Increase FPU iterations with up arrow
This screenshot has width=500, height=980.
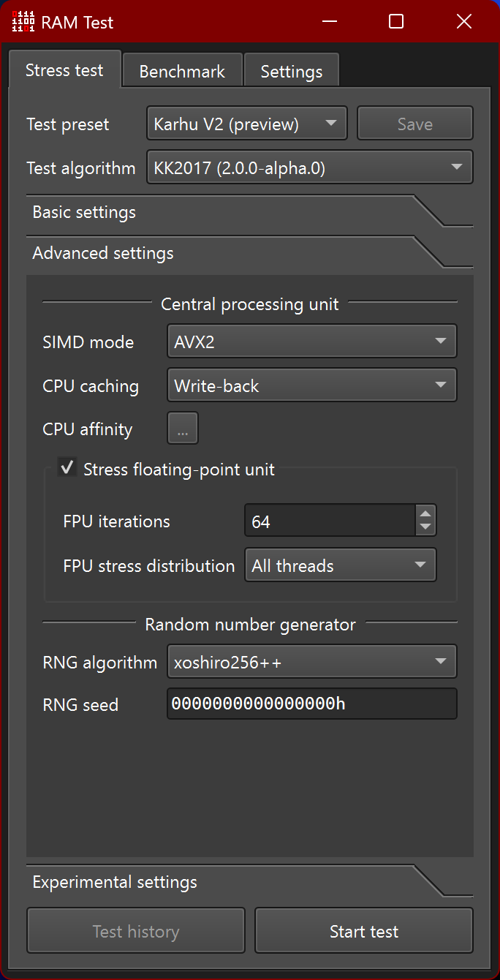coord(425,513)
